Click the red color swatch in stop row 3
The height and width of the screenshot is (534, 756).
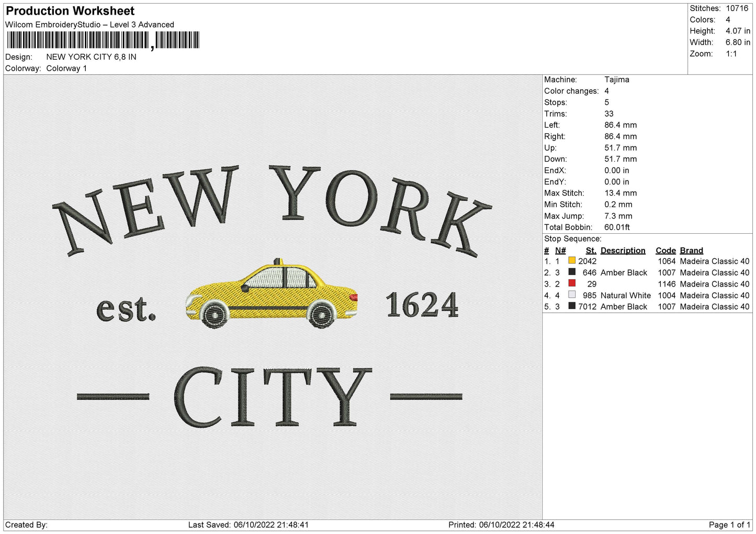[572, 283]
